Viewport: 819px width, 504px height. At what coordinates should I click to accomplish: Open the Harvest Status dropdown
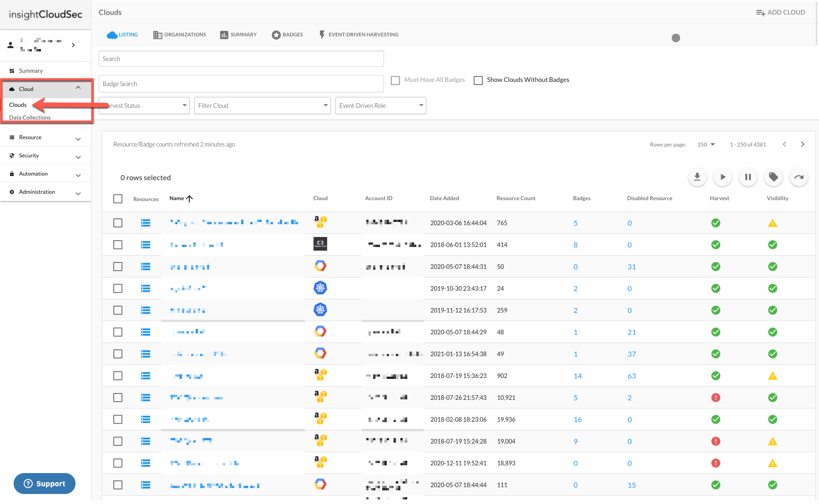click(144, 106)
